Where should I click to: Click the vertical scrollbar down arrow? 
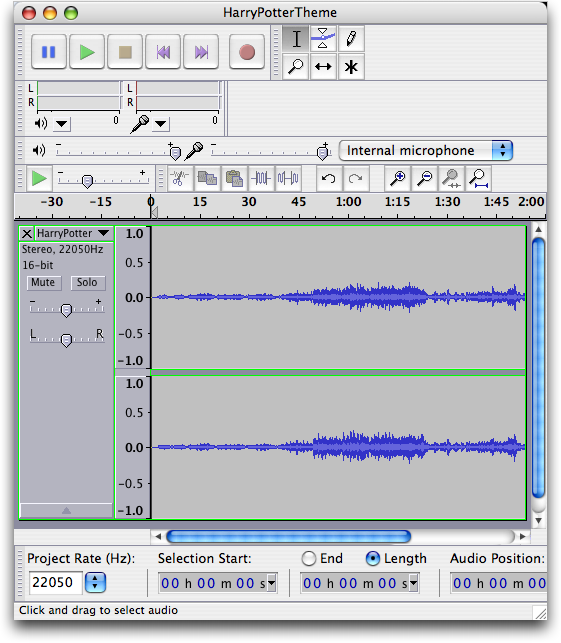pyautogui.click(x=538, y=520)
